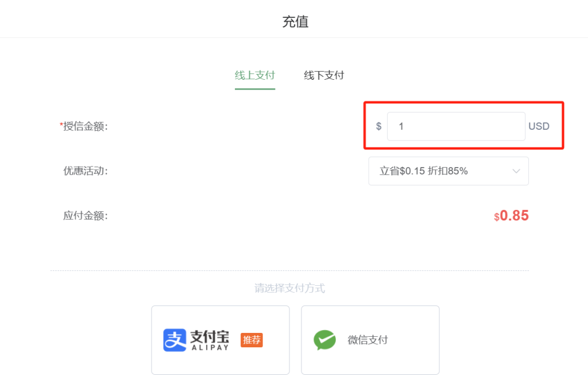Screen dimensions: 588x392
Task: Click the 充值 page title
Action: (x=296, y=22)
